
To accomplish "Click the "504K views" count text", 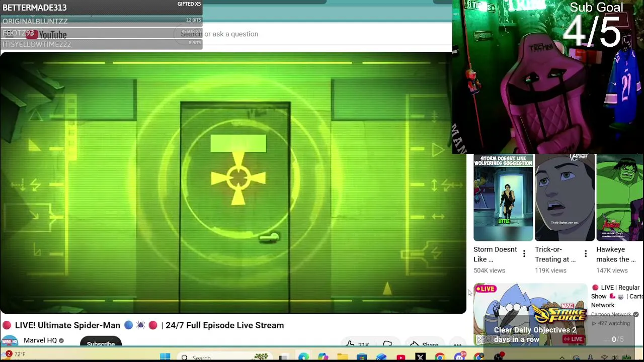I will coord(489,270).
